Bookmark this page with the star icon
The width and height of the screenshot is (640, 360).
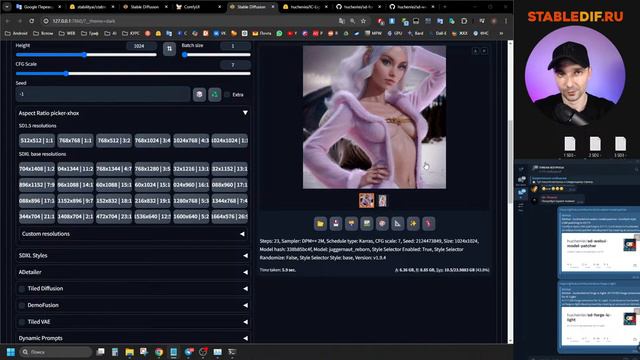[x=363, y=21]
